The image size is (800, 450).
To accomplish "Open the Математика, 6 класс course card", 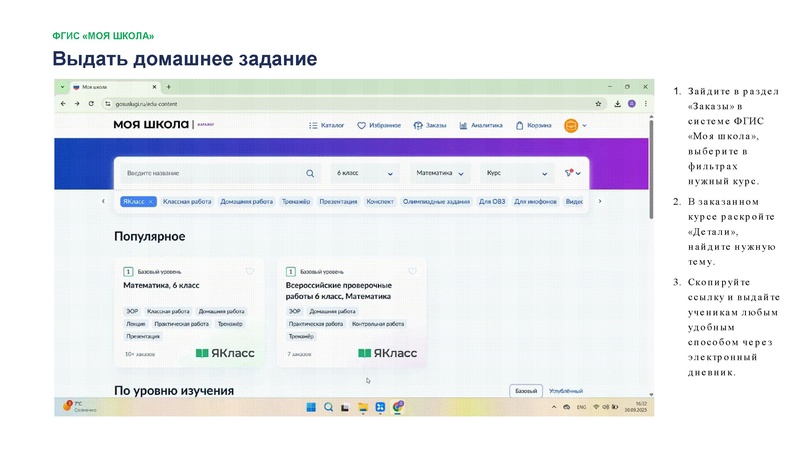I will [189, 312].
